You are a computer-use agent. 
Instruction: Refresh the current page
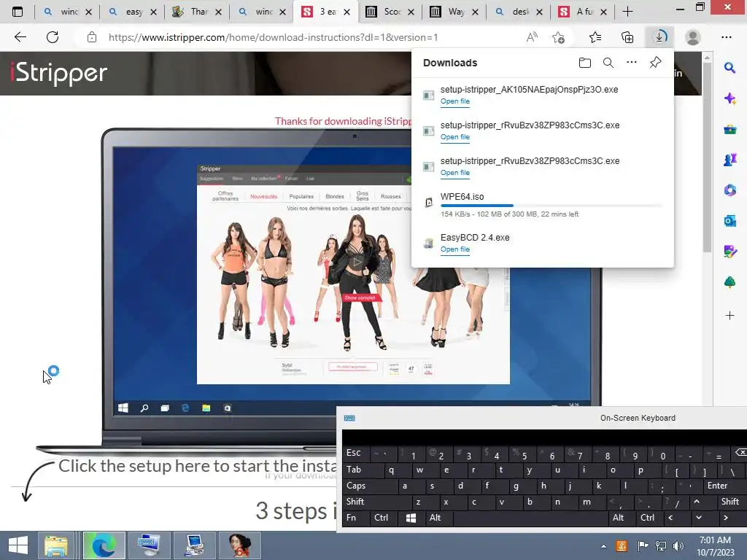(x=53, y=37)
